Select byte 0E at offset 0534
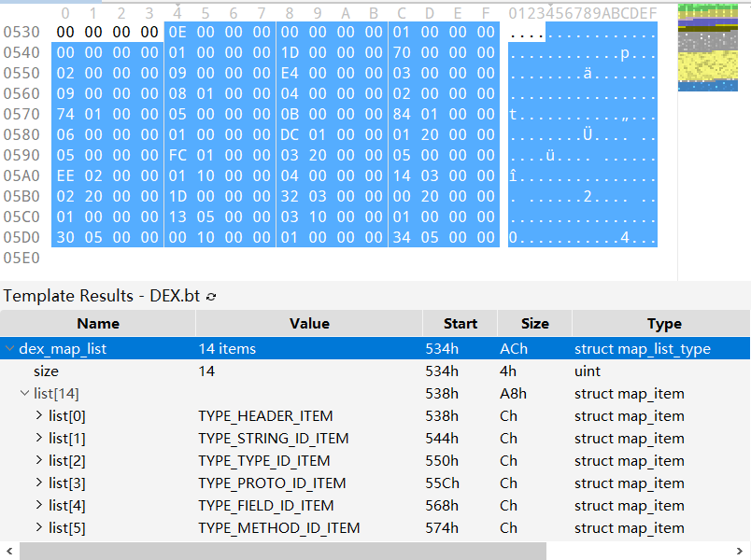Screen dimensions: 751x560 coord(177,32)
